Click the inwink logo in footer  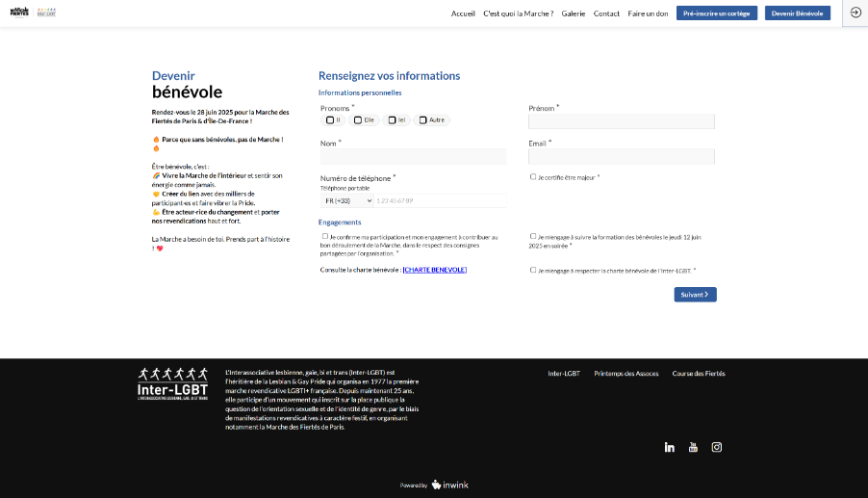click(449, 485)
